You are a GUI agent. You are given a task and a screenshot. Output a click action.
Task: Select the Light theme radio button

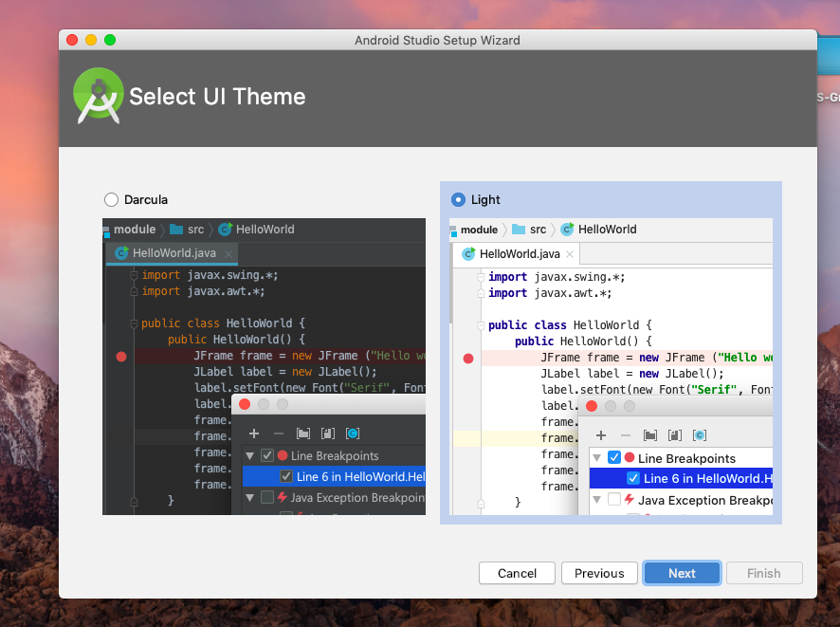(458, 200)
